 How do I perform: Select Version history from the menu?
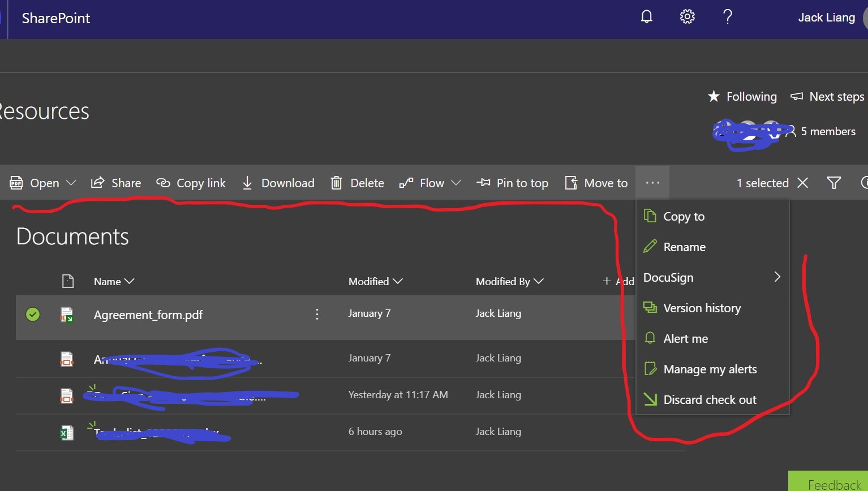(712, 308)
